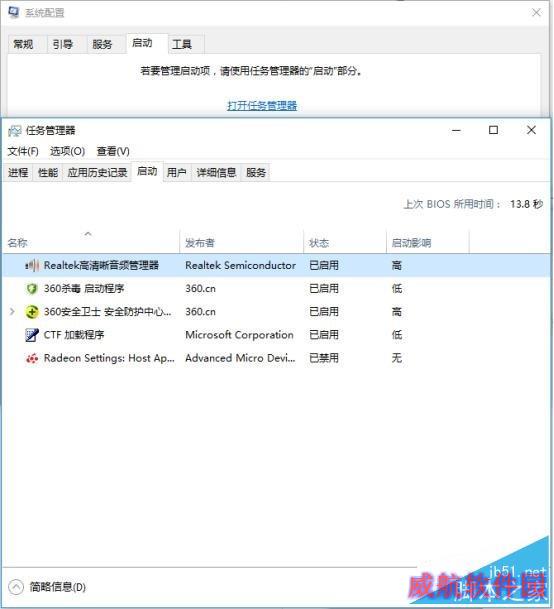
Task: Collapse details with 简略信息 arrow icon
Action: 16,587
